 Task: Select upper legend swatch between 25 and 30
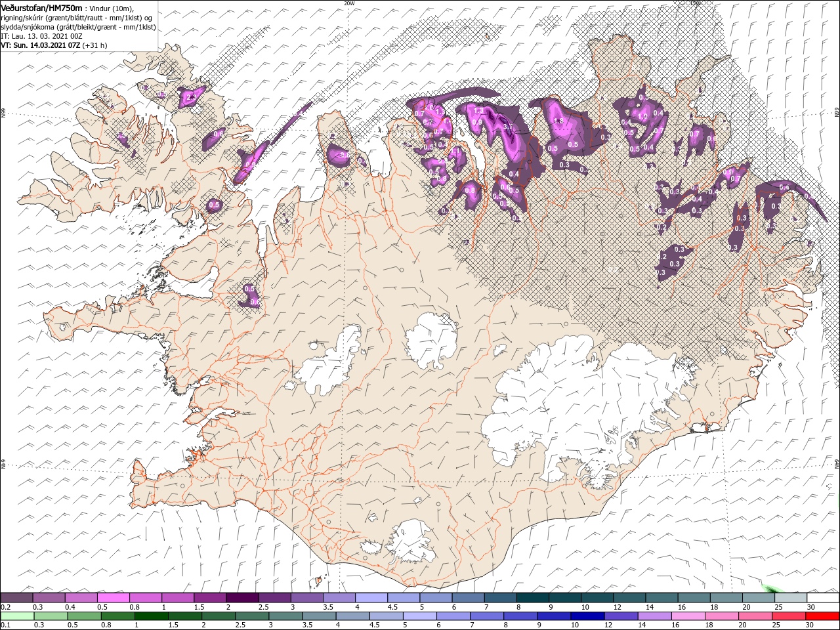tap(791, 598)
